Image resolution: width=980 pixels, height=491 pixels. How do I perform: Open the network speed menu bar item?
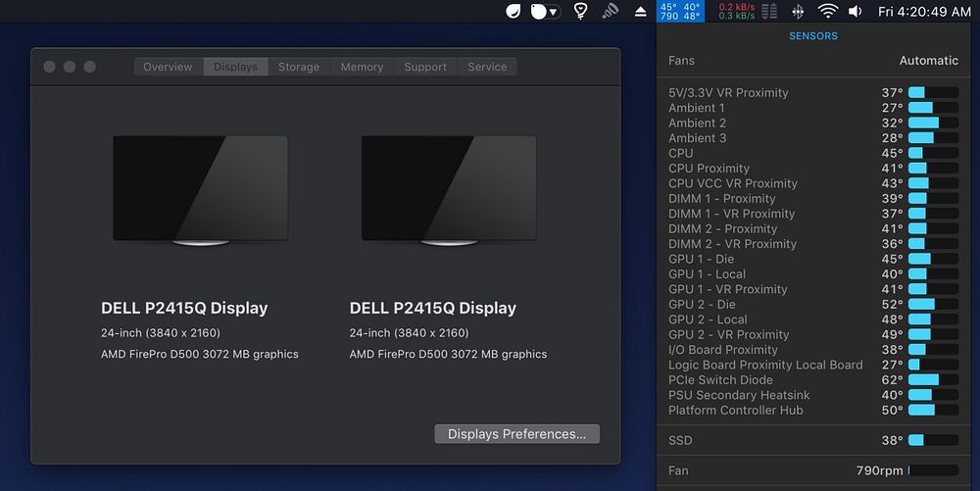[736, 11]
